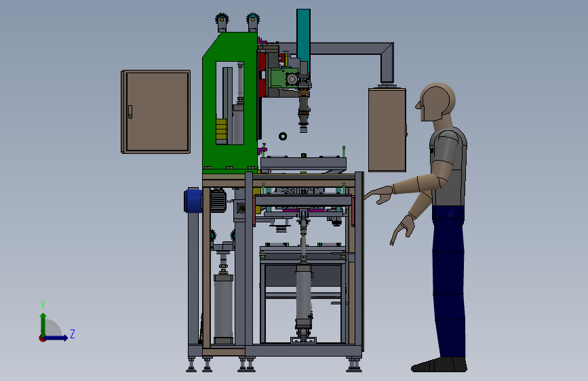Screen dimensions: 588x381
Task: Pick the small black ring below gearbox
Action: click(x=283, y=136)
